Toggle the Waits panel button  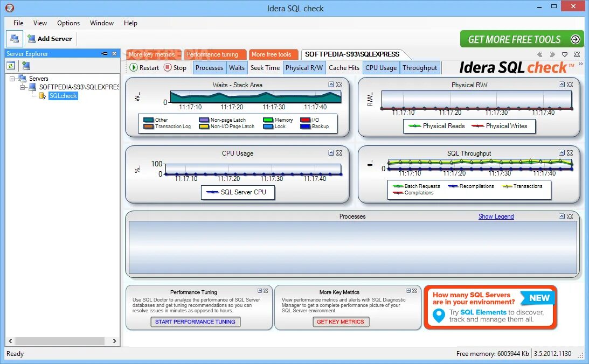coord(237,67)
